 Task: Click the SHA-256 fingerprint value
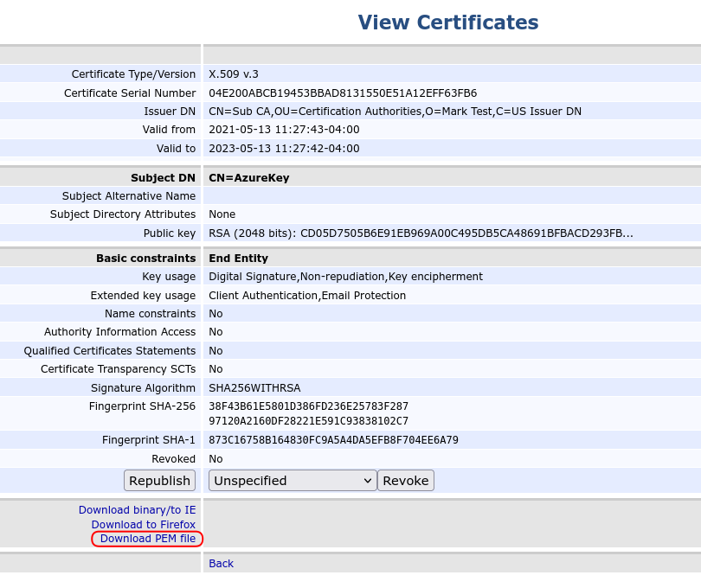coord(308,413)
